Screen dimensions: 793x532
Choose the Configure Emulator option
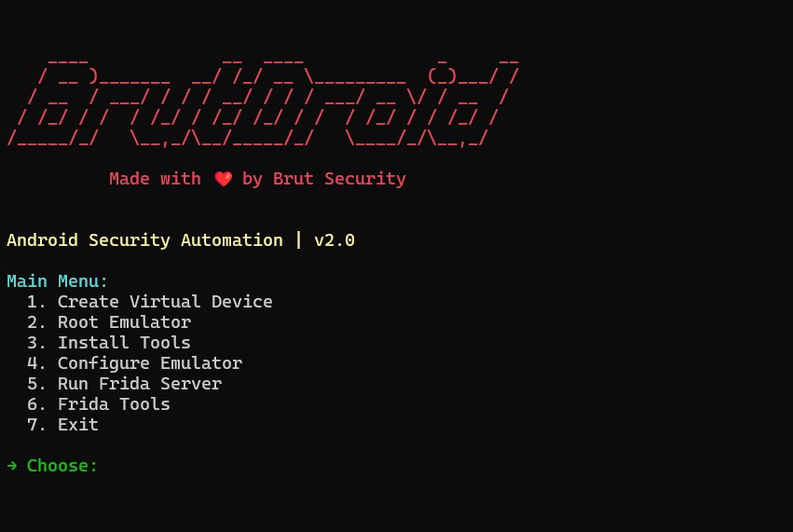(x=135, y=363)
